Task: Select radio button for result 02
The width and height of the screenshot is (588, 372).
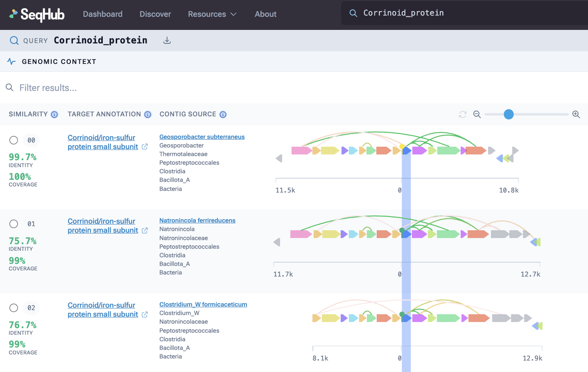Action: (14, 308)
